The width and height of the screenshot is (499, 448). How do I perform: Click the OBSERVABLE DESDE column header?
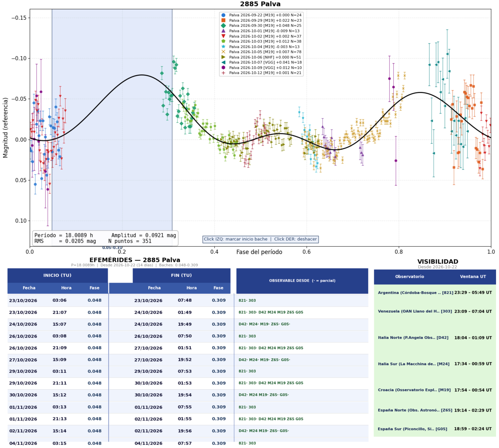click(x=302, y=281)
